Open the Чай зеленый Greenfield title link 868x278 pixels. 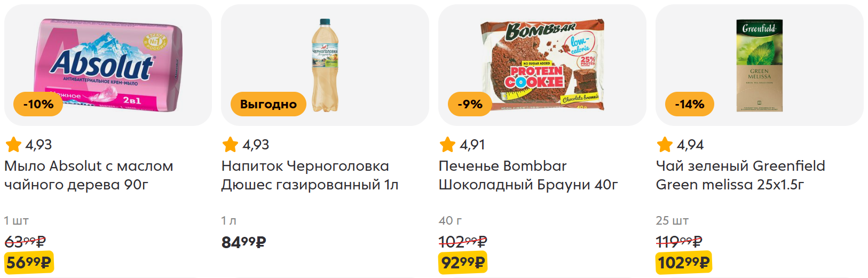[740, 175]
